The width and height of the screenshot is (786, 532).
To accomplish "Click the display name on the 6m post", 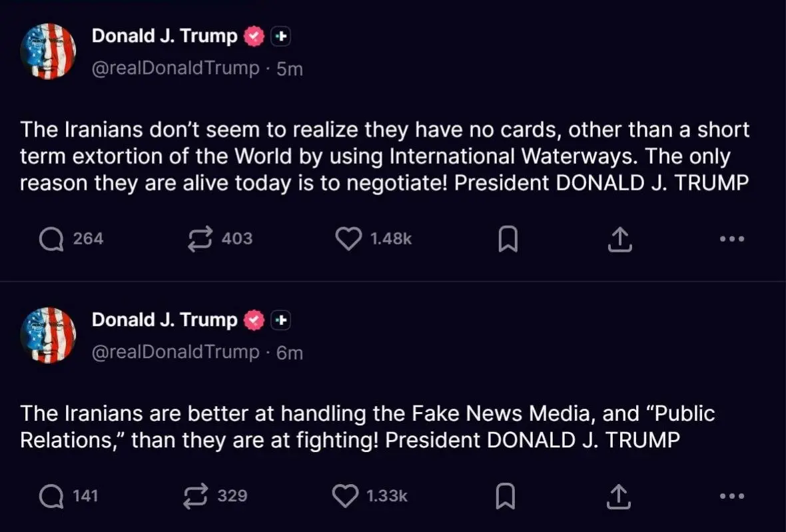I will tap(164, 320).
